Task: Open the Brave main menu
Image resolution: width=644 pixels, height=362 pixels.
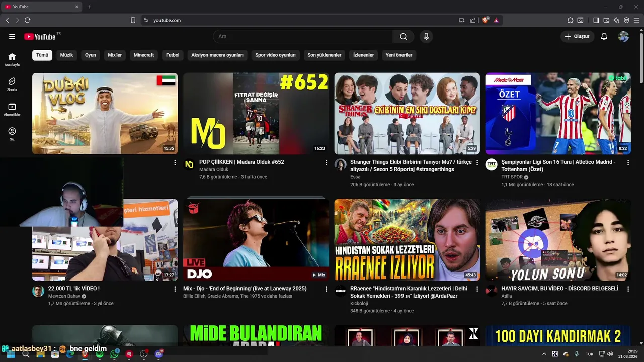Action: [636, 20]
